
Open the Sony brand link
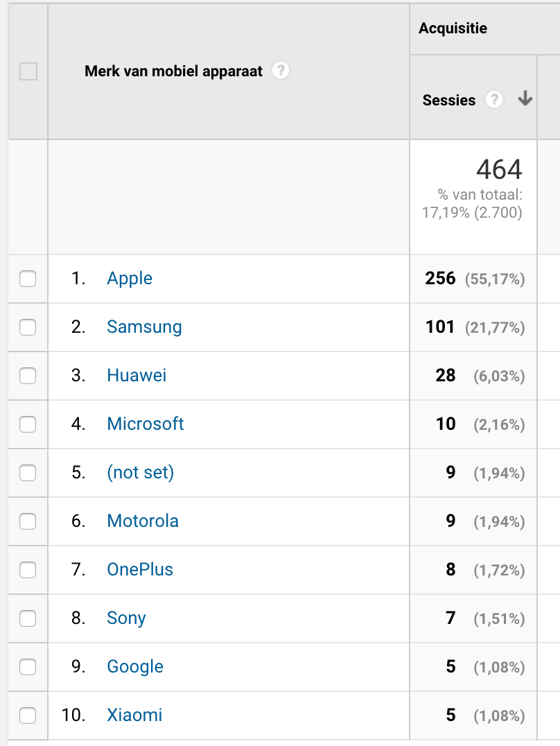[x=126, y=618]
